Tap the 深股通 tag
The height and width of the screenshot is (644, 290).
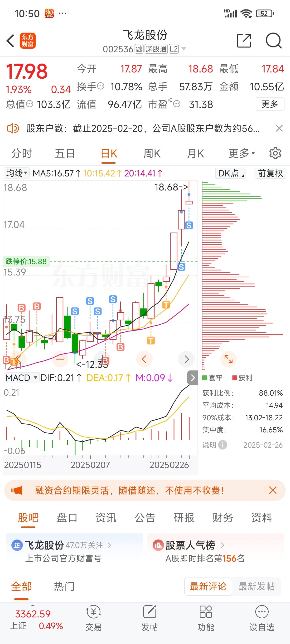156,49
